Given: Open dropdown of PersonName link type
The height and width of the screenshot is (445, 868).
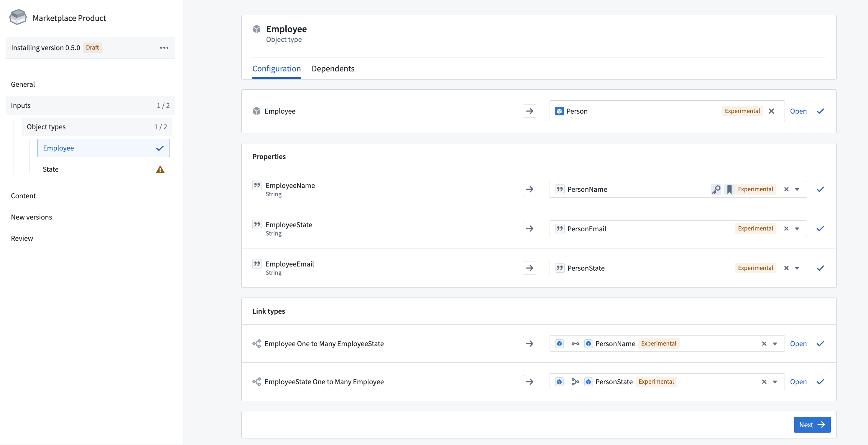Looking at the screenshot, I should tap(775, 343).
